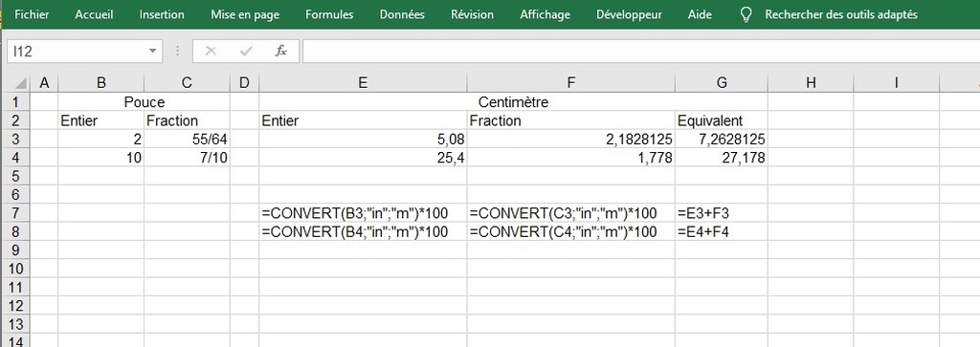
Task: Click inside the formula bar input field
Action: coord(641,52)
